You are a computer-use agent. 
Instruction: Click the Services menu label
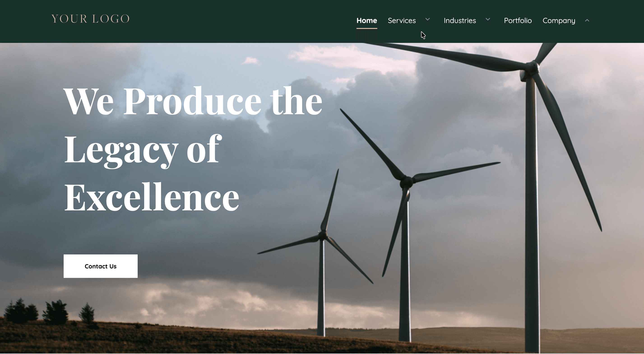click(402, 21)
